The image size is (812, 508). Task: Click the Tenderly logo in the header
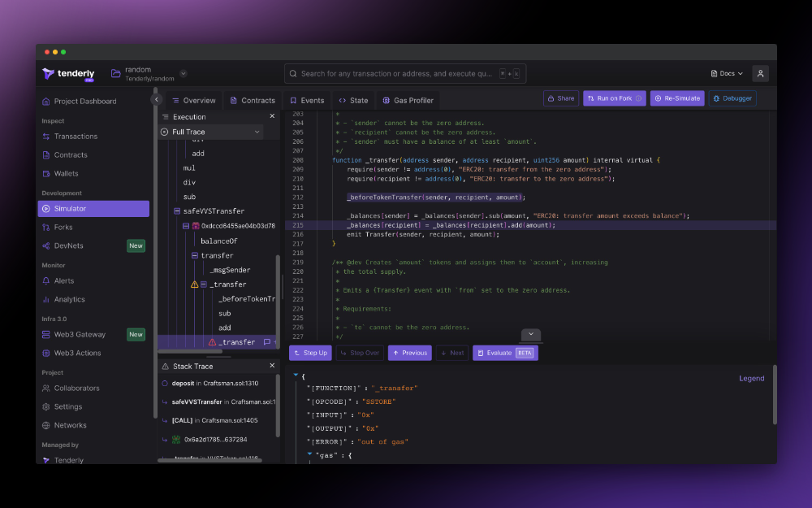[x=68, y=74]
